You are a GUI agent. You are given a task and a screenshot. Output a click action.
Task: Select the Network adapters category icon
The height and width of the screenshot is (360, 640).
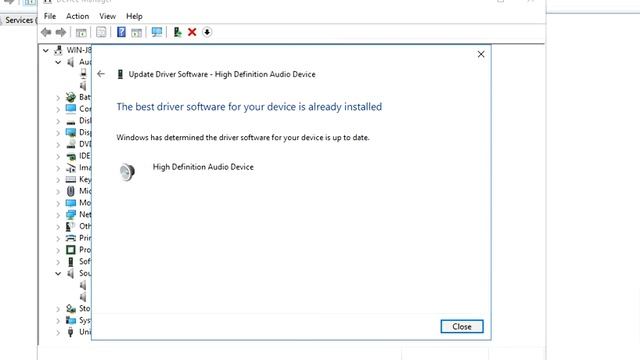[71, 215]
